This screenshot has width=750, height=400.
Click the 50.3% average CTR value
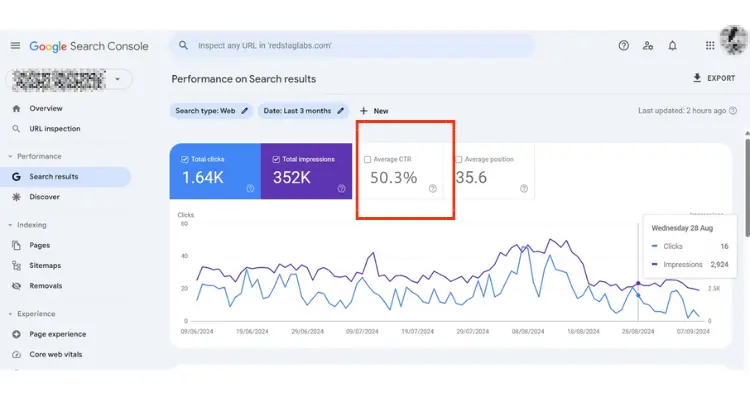tap(394, 178)
